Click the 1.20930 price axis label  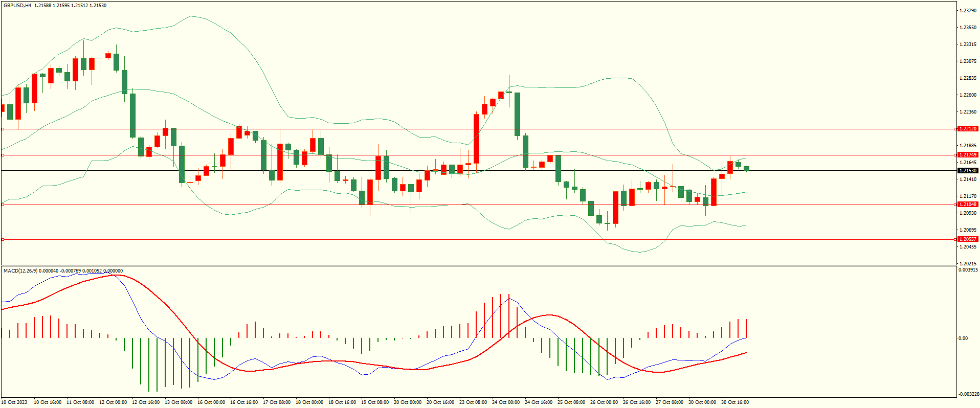pos(968,213)
